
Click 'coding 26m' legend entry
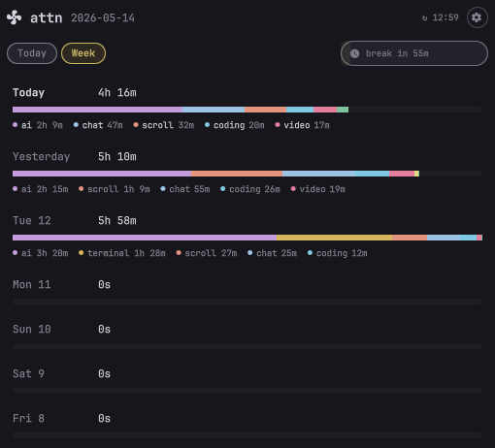pyautogui.click(x=250, y=189)
